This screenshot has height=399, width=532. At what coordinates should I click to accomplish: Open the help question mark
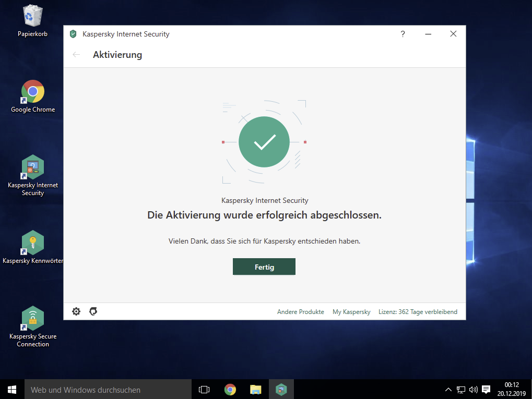pyautogui.click(x=403, y=34)
